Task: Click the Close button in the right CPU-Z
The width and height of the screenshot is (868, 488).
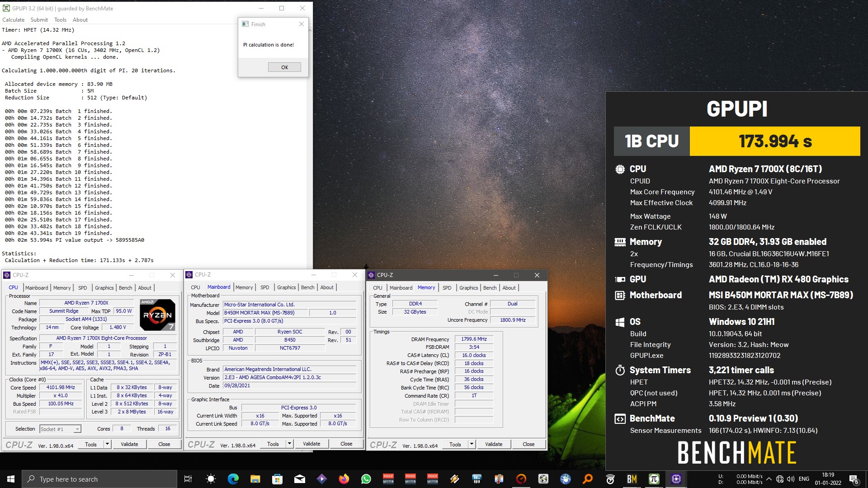Action: pyautogui.click(x=528, y=444)
